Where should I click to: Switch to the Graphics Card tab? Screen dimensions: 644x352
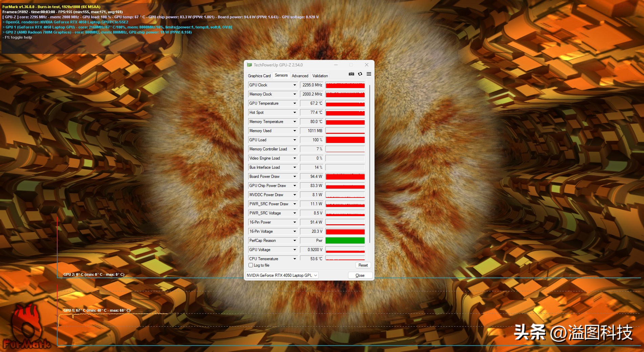[x=259, y=76]
